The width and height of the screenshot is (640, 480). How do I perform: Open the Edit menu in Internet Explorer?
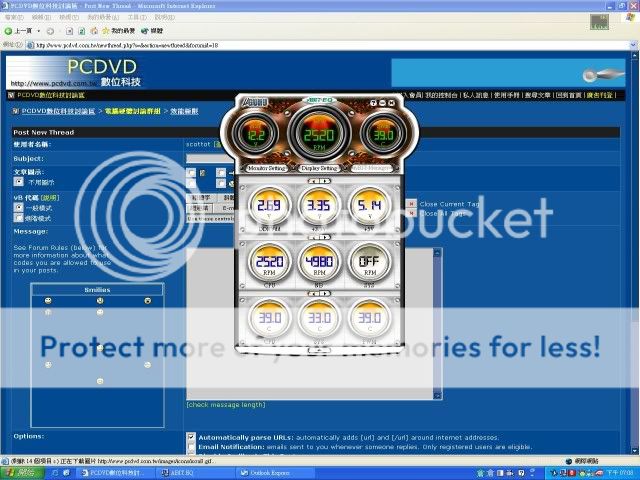click(41, 18)
